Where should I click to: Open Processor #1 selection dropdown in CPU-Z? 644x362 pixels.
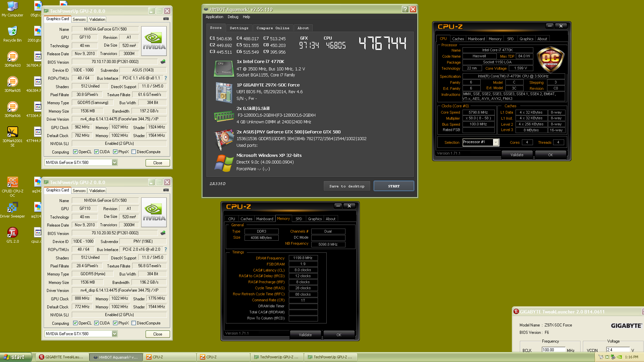[x=496, y=142]
